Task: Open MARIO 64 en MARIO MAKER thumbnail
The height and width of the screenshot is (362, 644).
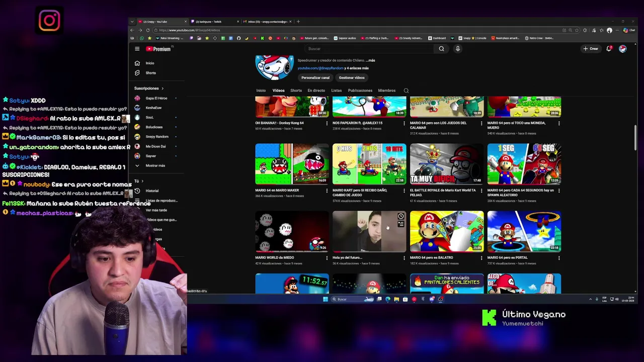Action: 292,164
